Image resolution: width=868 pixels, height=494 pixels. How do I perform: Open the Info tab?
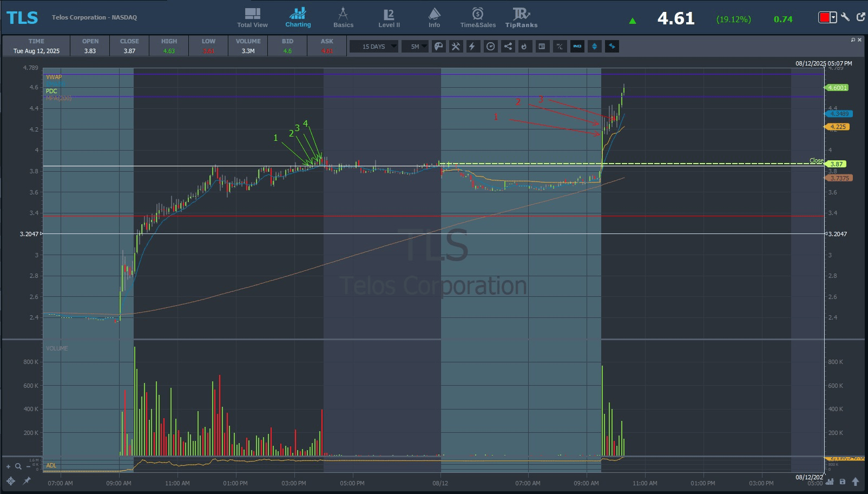(434, 18)
